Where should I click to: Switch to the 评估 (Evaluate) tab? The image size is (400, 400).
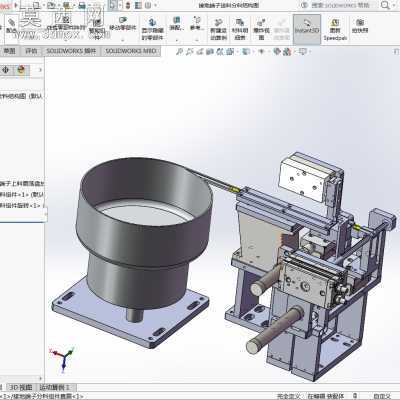pyautogui.click(x=31, y=51)
